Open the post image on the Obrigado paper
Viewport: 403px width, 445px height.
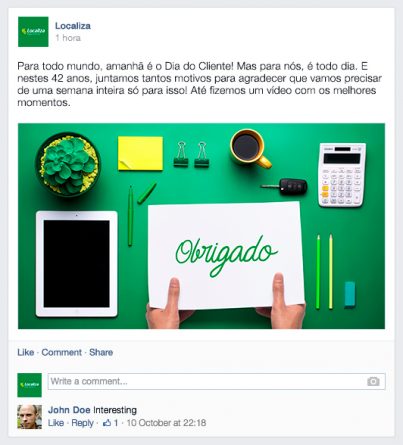226,255
